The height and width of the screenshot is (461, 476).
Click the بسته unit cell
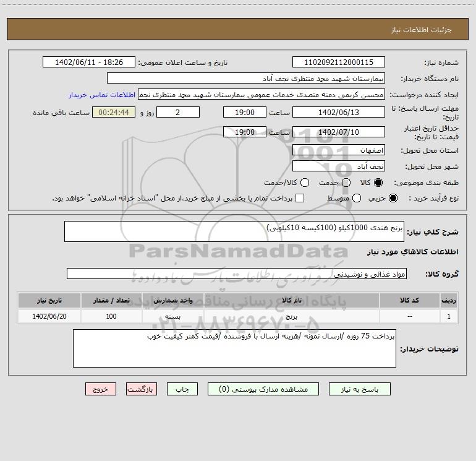pyautogui.click(x=172, y=316)
